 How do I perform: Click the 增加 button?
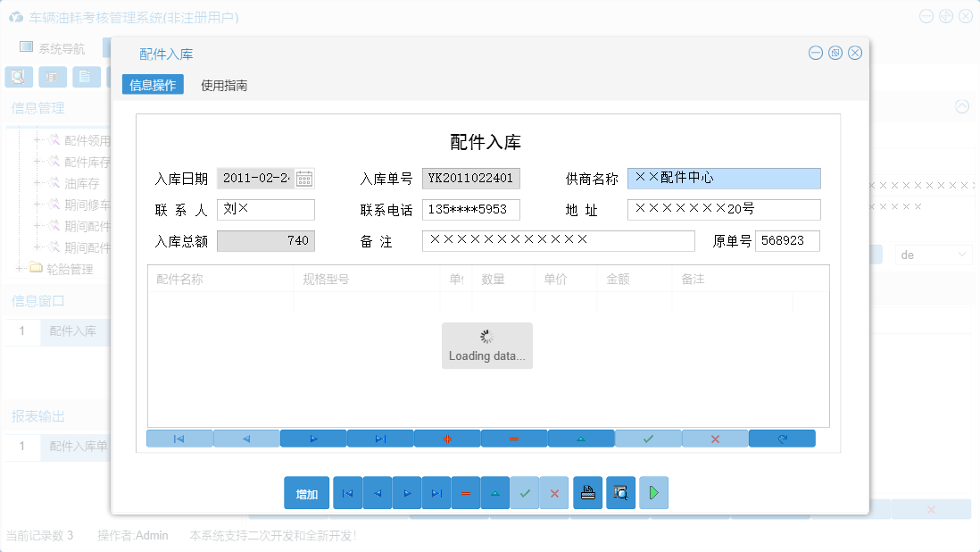coord(306,492)
